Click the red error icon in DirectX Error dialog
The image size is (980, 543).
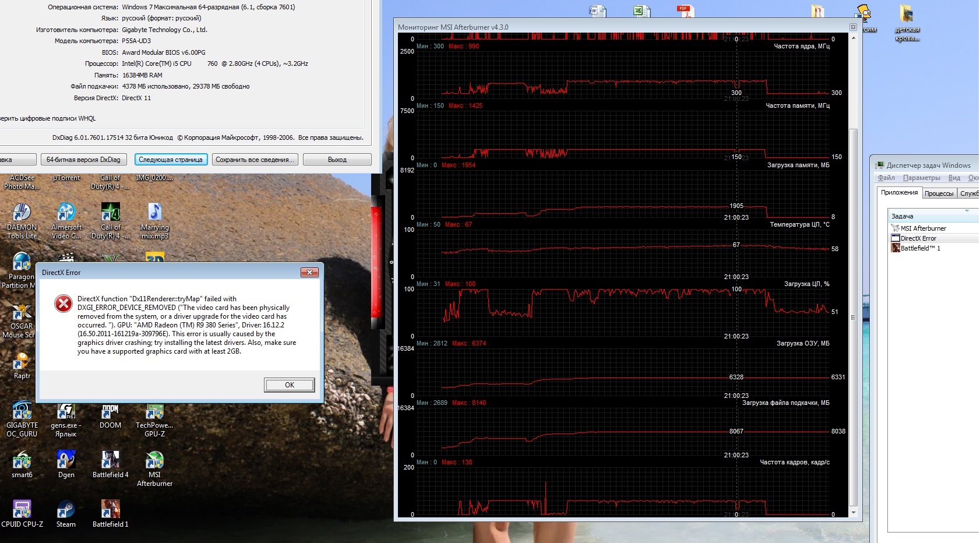[x=64, y=303]
